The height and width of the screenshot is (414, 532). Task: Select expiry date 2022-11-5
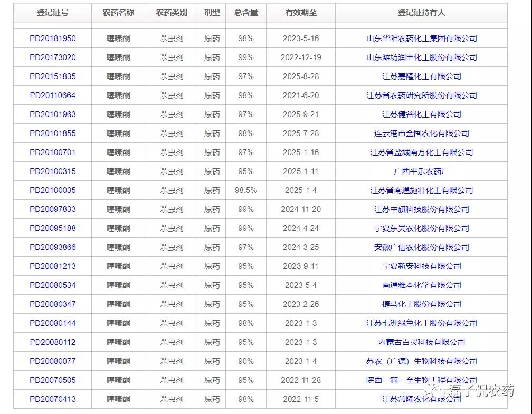[301, 399]
